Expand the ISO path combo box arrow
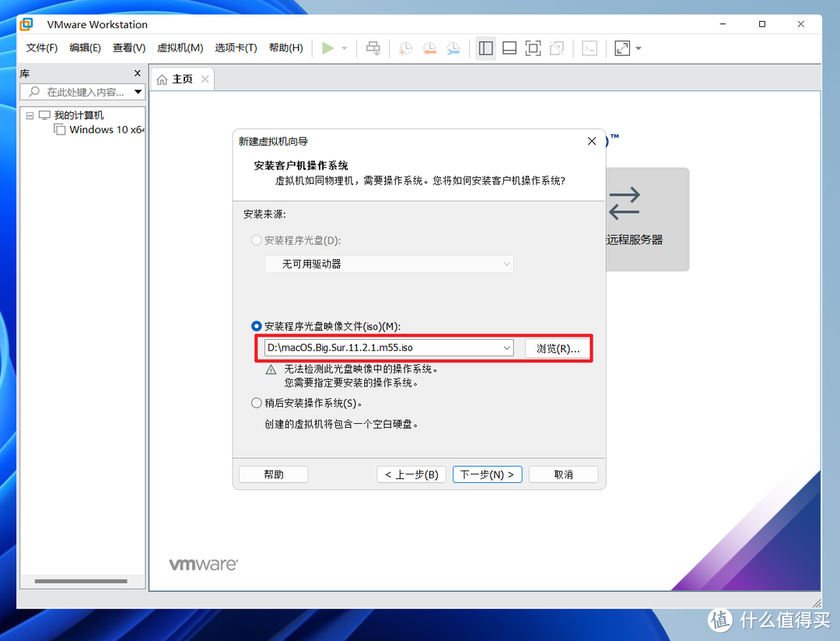Viewport: 840px width, 641px height. point(507,348)
